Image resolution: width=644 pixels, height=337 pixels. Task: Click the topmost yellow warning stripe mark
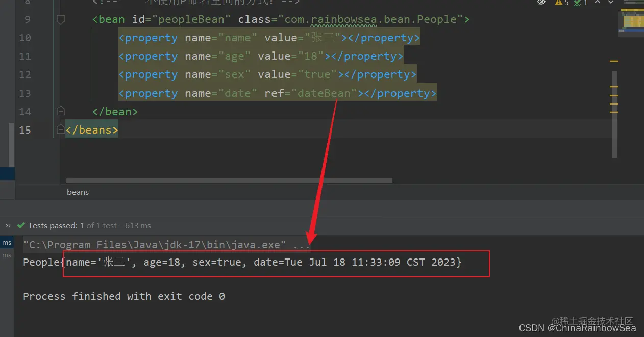point(614,61)
